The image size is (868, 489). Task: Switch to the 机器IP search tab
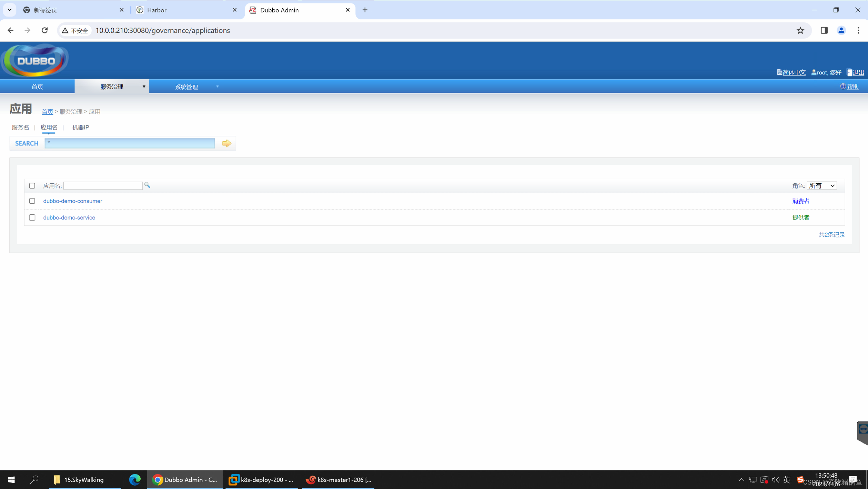[80, 128]
